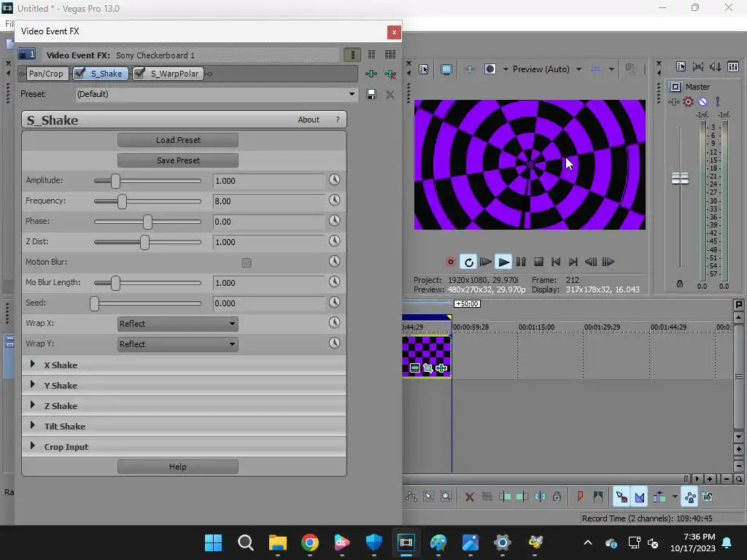The image size is (747, 560).
Task: Click the Play button in preview transport
Action: tap(503, 262)
